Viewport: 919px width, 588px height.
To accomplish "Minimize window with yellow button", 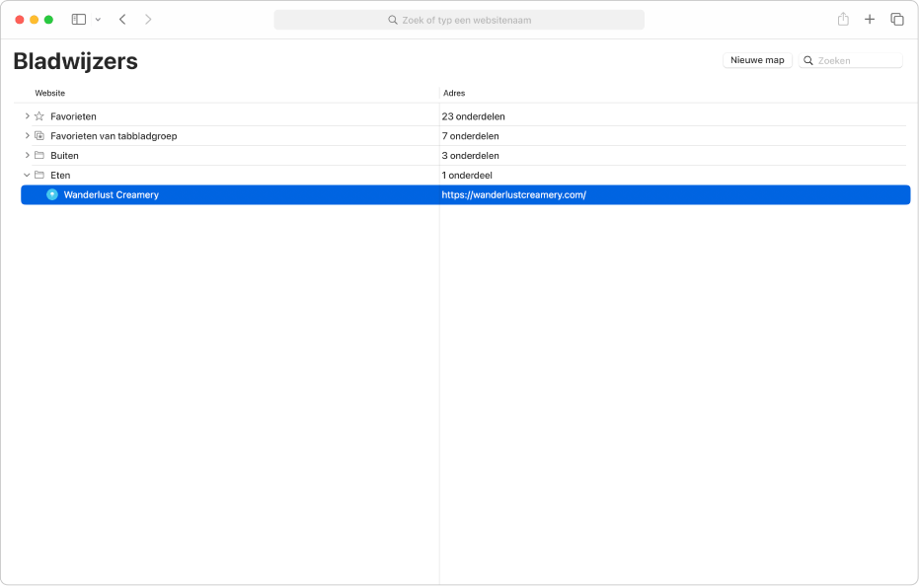I will (34, 20).
